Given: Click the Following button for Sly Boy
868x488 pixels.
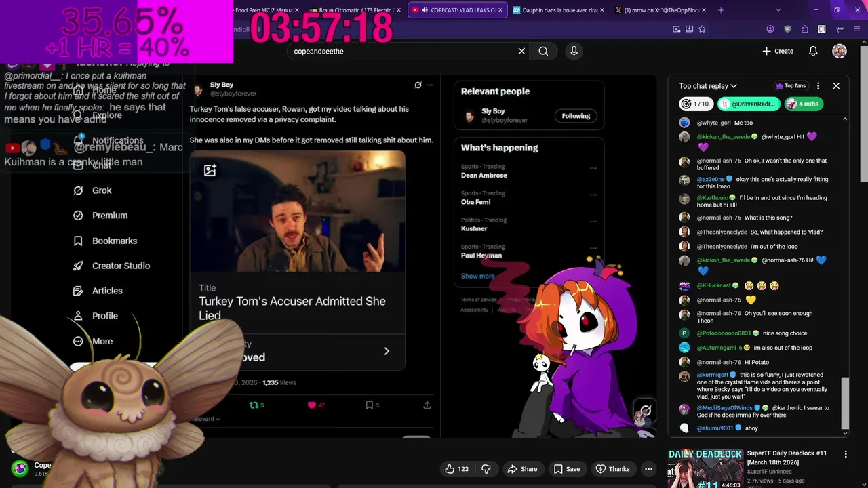Looking at the screenshot, I should tap(576, 116).
